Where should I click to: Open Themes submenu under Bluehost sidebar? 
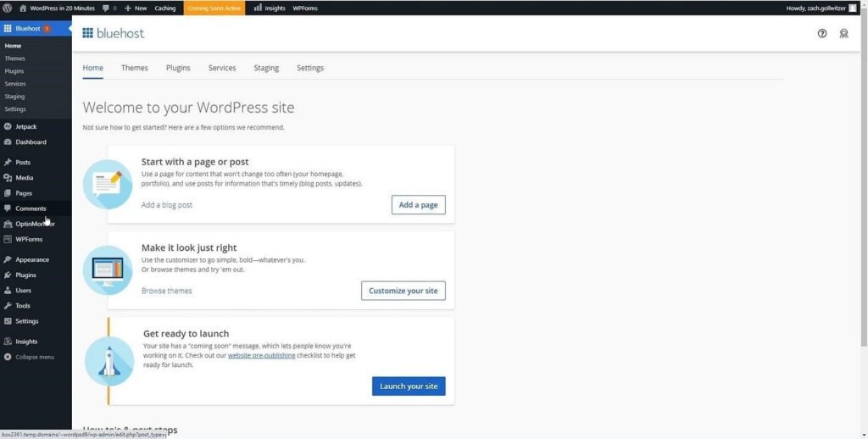[15, 58]
